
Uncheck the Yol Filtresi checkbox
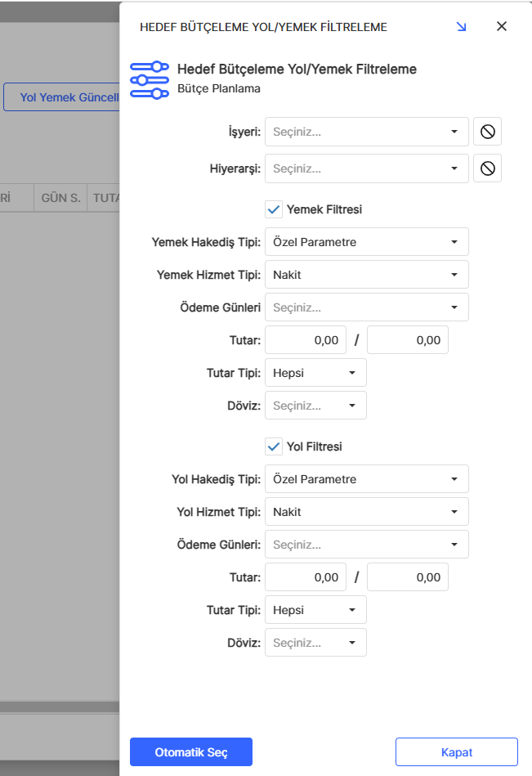click(x=274, y=447)
